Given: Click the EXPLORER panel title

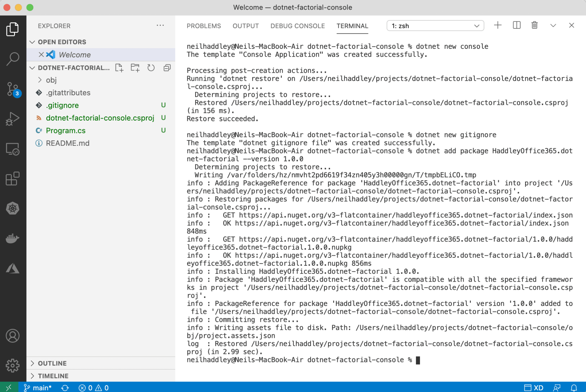Looking at the screenshot, I should (x=54, y=26).
